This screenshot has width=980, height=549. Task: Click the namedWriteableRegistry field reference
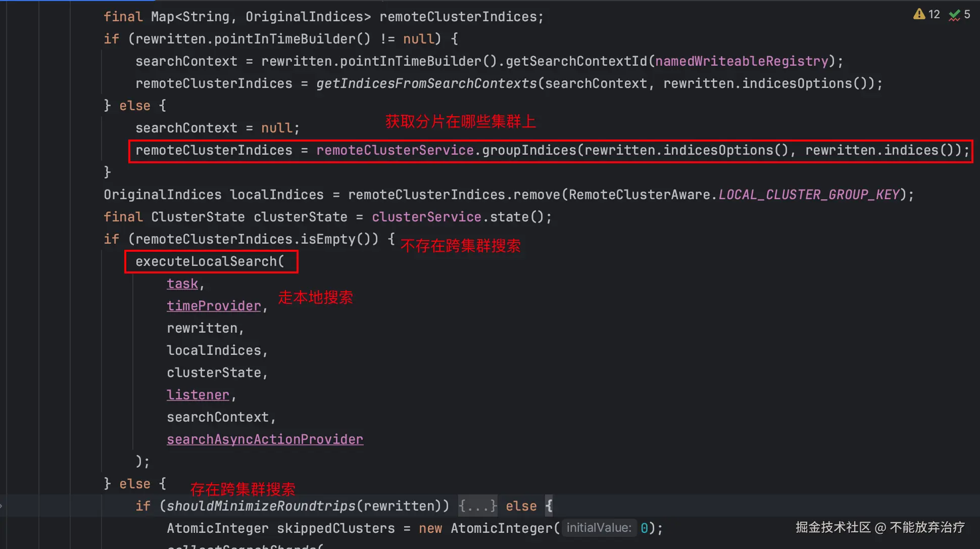(x=742, y=61)
